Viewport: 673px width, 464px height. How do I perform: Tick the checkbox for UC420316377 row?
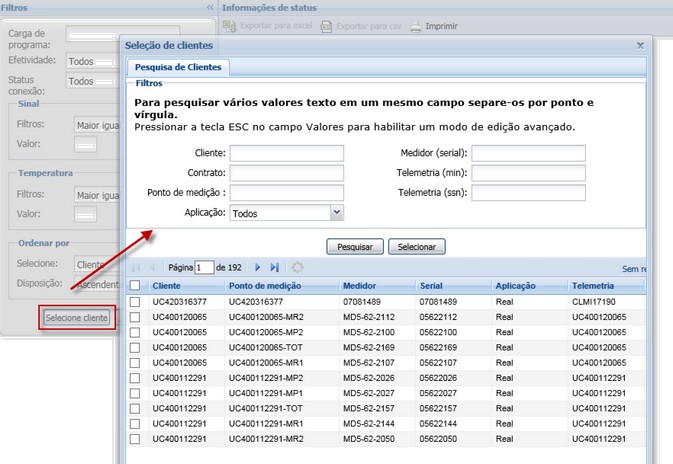pos(135,300)
